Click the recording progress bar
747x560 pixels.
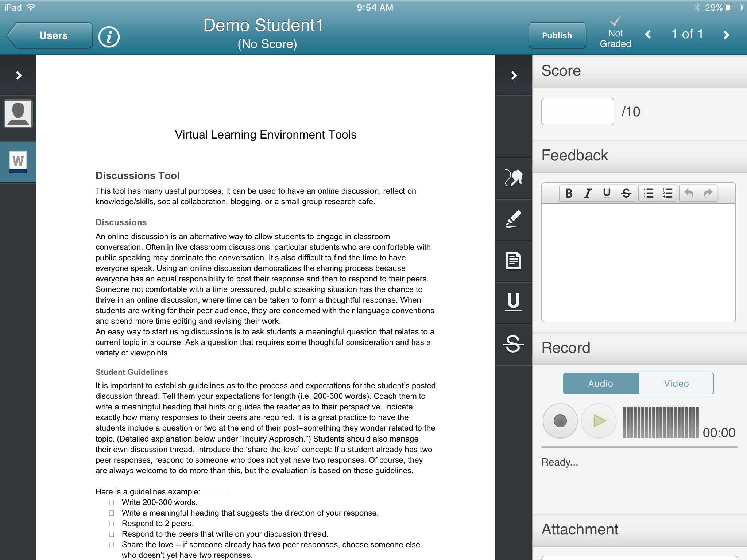[639, 447]
